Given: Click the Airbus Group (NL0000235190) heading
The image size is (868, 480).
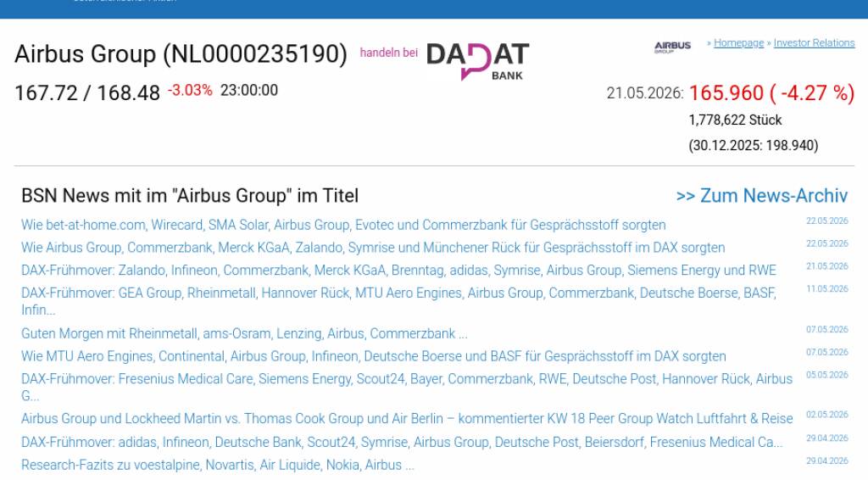Looking at the screenshot, I should pyautogui.click(x=181, y=54).
